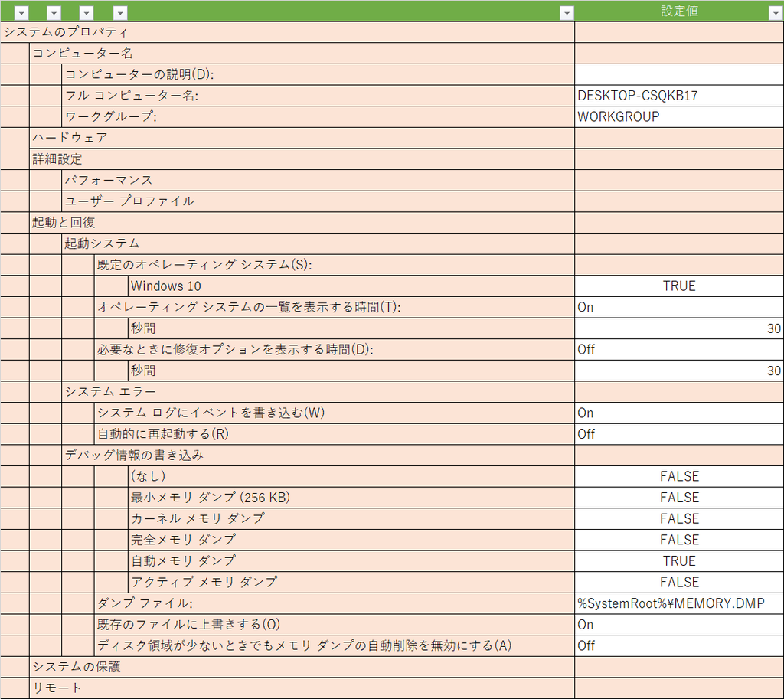Select the DESKTOP-CSQKB17 value cell

click(x=679, y=96)
